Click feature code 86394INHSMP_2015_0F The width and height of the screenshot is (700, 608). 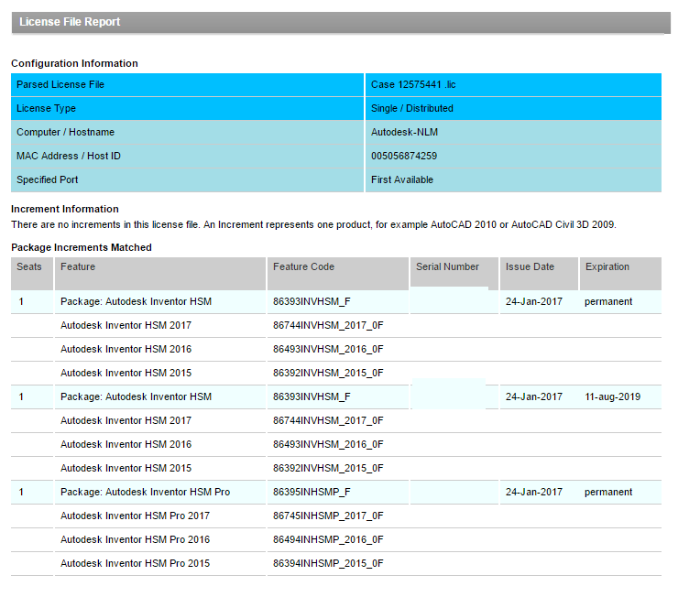tap(328, 563)
